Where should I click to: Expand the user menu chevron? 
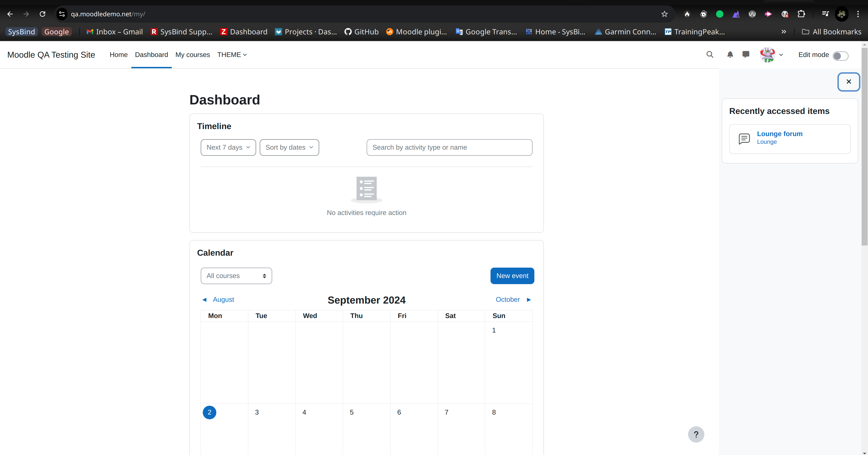781,55
